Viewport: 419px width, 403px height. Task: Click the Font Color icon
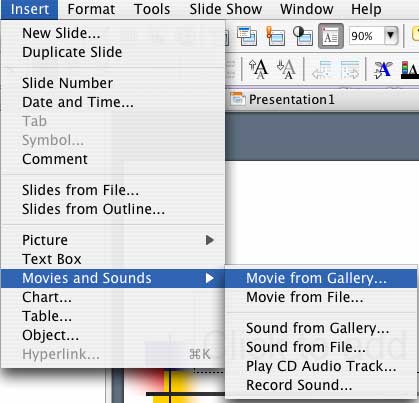410,69
